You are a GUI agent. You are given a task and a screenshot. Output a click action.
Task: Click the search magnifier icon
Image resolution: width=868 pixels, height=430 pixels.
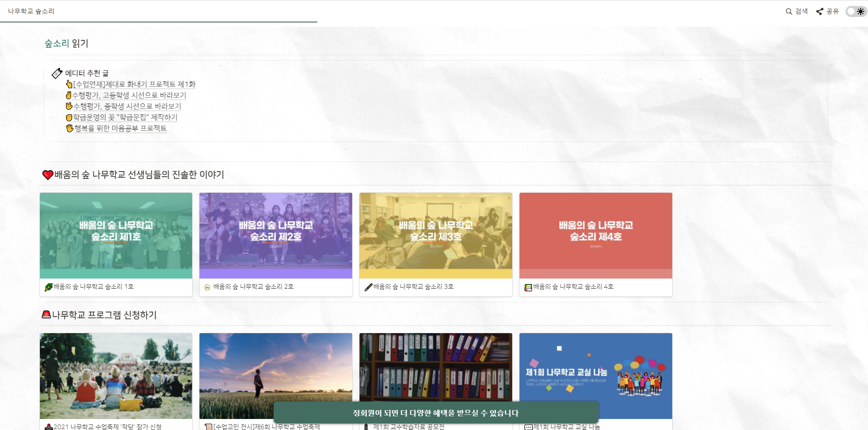click(x=789, y=11)
